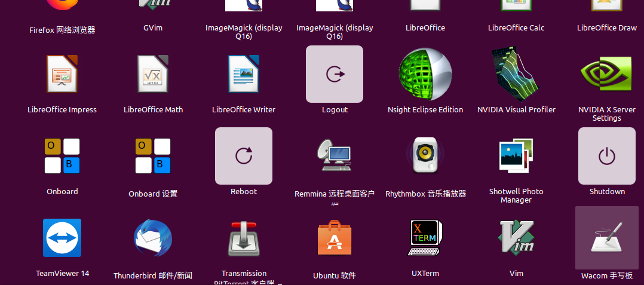
Task: Launch Transmission BitTorrent client
Action: [244, 238]
